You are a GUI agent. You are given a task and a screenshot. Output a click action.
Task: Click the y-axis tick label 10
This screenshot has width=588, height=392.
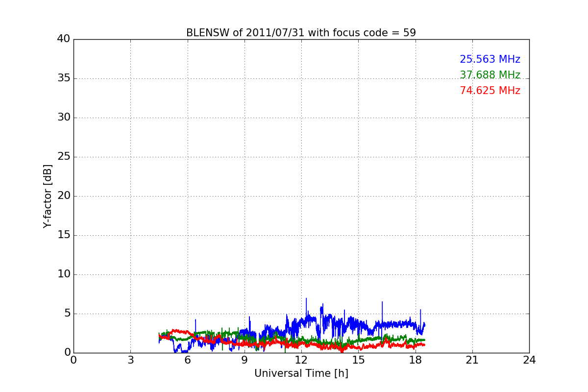(64, 274)
